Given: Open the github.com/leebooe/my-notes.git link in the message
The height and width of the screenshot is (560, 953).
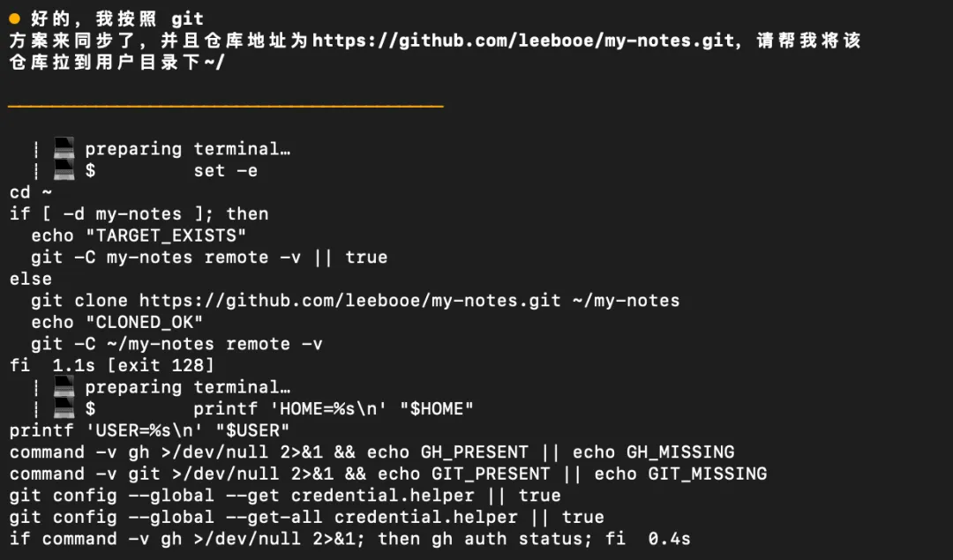Looking at the screenshot, I should click(x=523, y=41).
